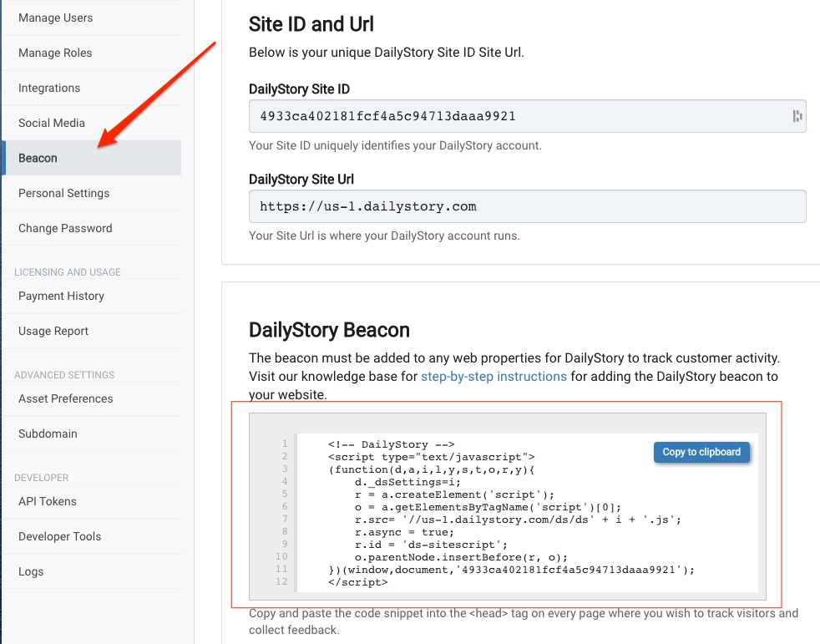Viewport: 820px width, 644px height.
Task: Click the closing </script> code line
Action: point(357,582)
